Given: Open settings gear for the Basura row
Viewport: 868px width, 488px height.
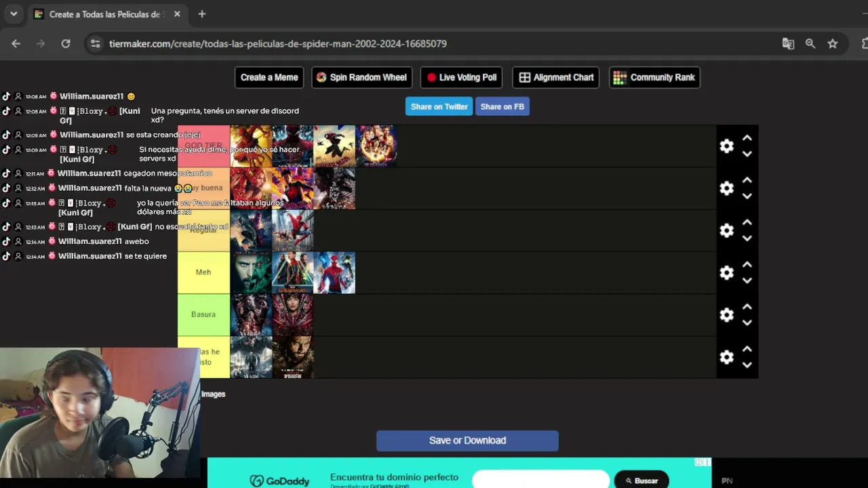Looking at the screenshot, I should coord(726,315).
